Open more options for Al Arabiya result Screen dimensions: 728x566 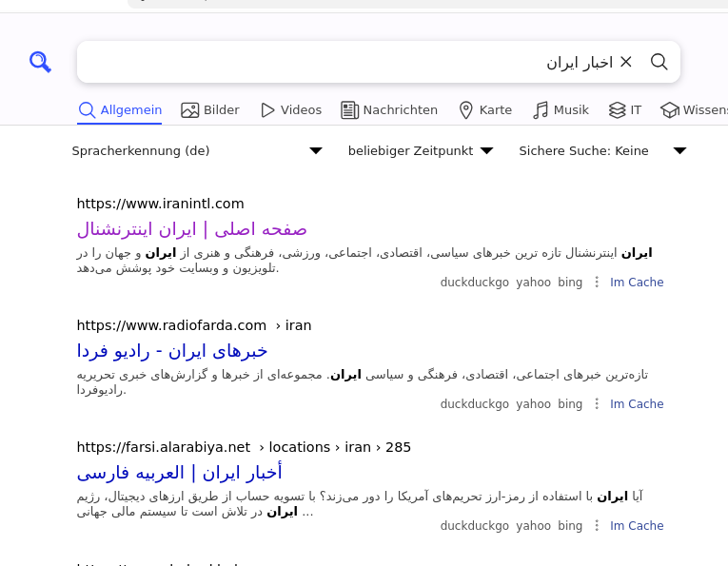tap(597, 526)
